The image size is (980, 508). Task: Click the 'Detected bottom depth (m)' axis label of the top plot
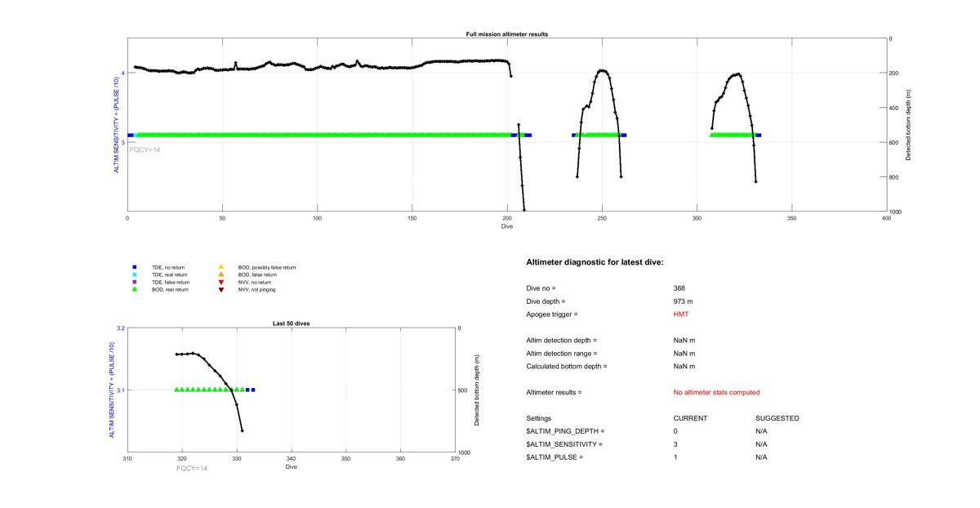pos(909,125)
